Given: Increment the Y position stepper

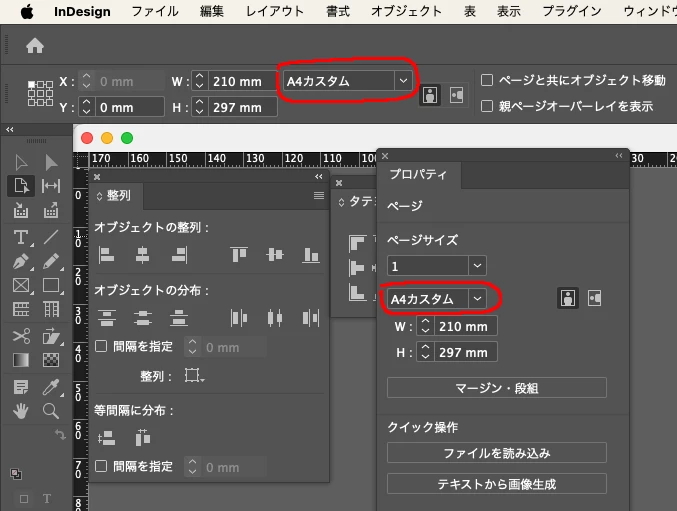Looking at the screenshot, I should (x=86, y=102).
